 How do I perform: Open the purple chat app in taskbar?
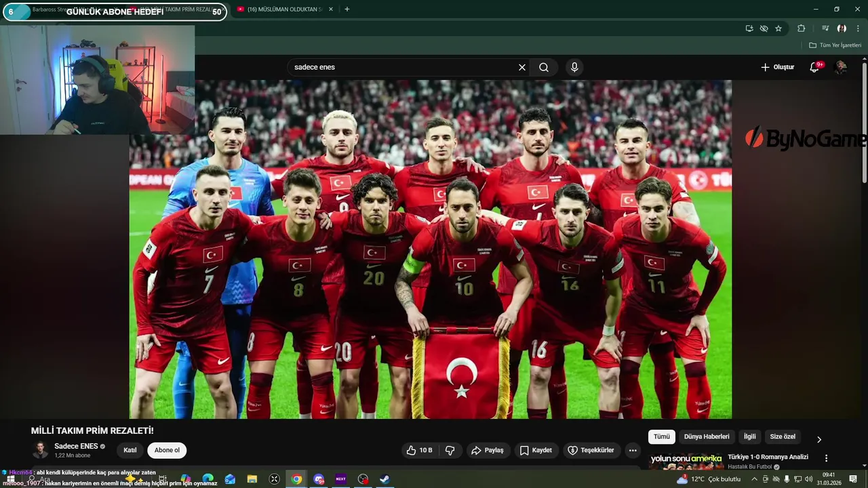tap(319, 479)
